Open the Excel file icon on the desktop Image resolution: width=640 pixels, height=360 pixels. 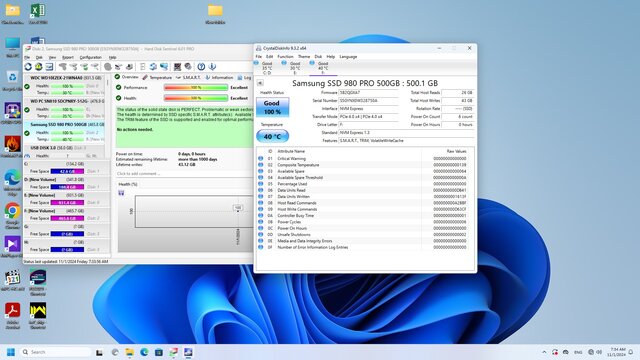[38, 13]
